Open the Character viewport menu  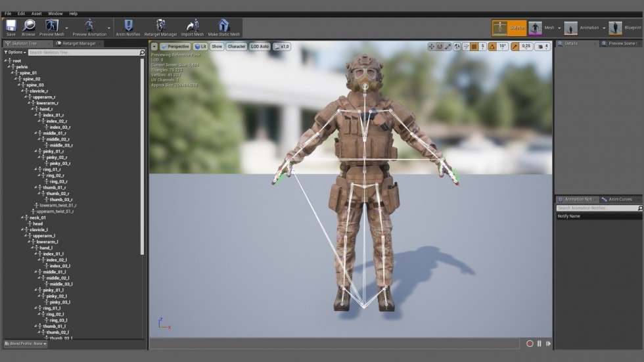point(237,47)
